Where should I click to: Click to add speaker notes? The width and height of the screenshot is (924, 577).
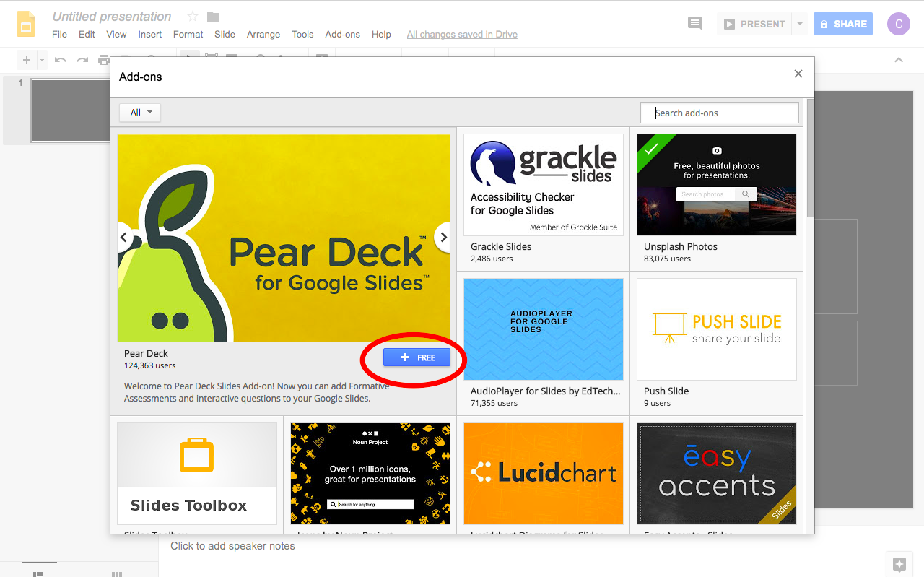tap(232, 546)
